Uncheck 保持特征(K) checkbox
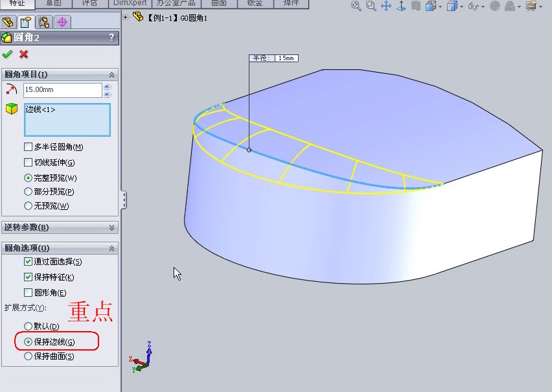Viewport: 552px width, 392px height. pyautogui.click(x=28, y=277)
